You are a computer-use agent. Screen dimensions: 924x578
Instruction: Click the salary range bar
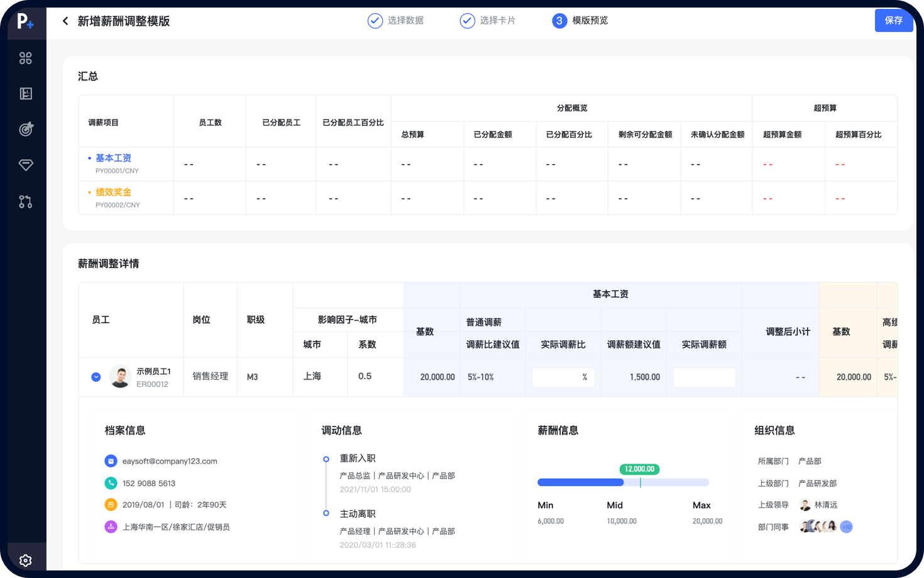623,482
